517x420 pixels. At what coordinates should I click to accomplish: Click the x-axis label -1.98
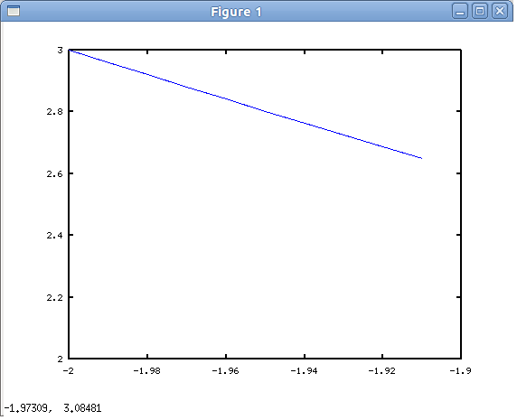click(147, 371)
